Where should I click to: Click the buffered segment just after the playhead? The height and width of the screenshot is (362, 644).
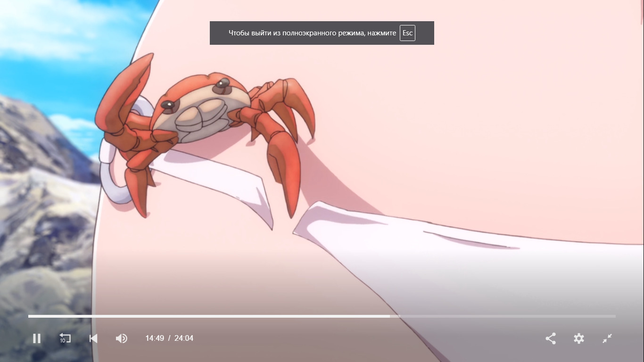tap(395, 316)
